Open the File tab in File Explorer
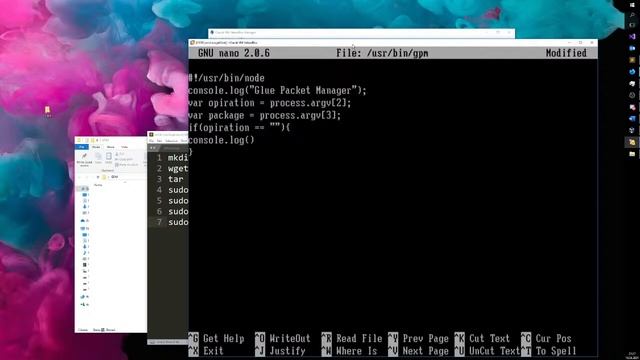This screenshot has height=360, width=640. [82, 147]
